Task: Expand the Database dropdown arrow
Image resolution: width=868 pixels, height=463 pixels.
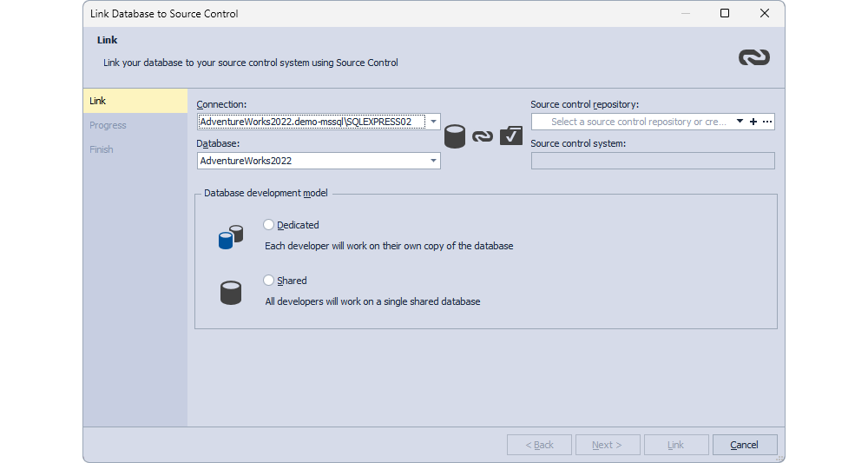Action: tap(433, 161)
